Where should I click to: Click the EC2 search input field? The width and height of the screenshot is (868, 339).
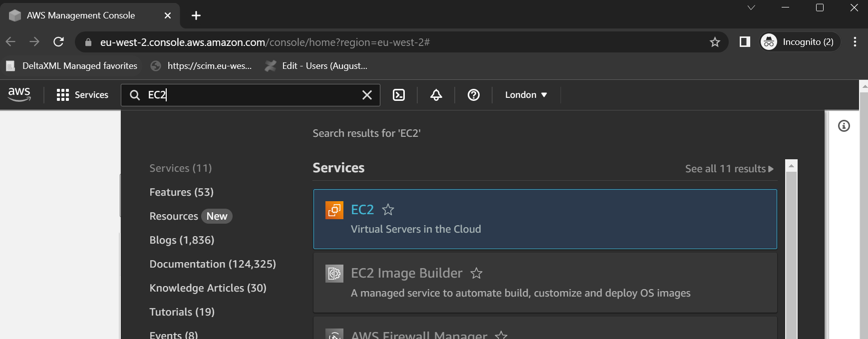click(250, 95)
